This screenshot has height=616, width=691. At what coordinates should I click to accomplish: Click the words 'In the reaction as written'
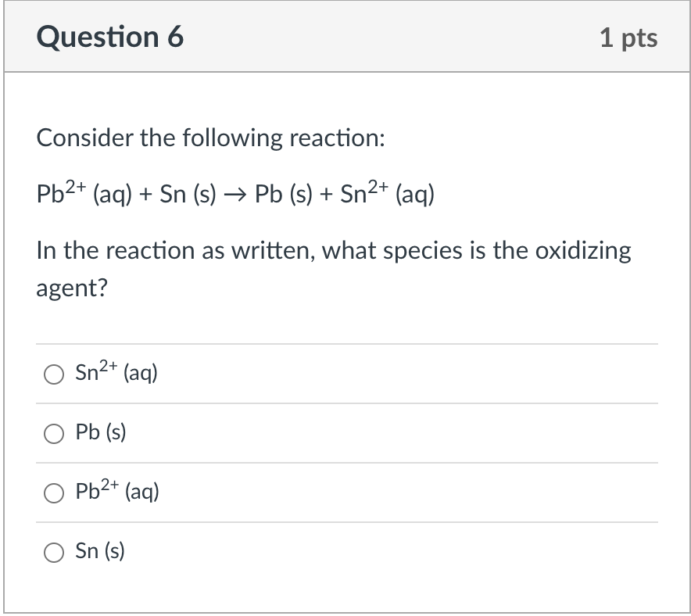176,251
